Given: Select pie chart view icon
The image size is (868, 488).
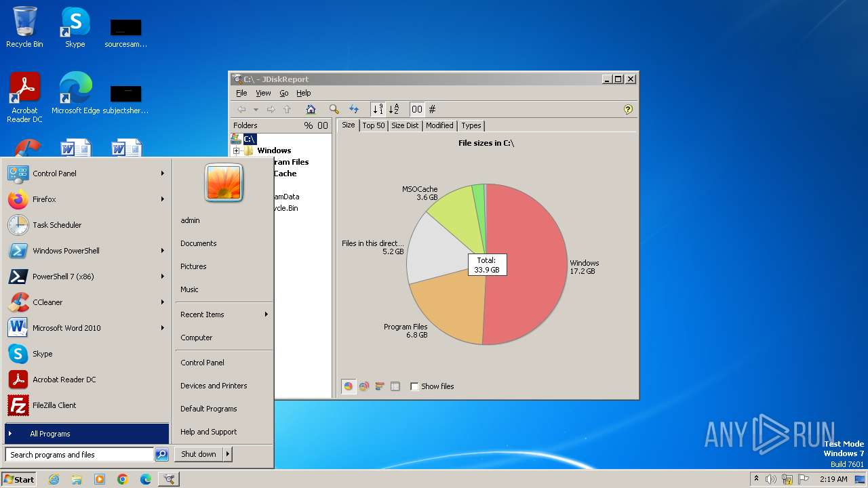Looking at the screenshot, I should coord(349,386).
